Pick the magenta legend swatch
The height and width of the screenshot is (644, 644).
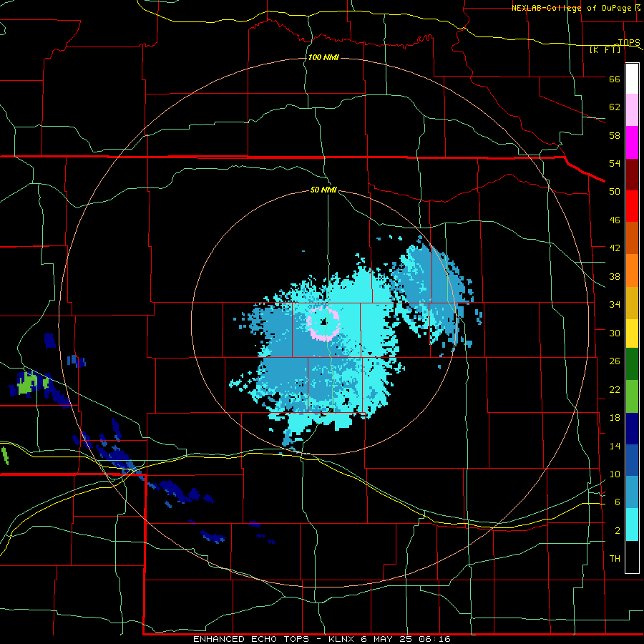(632, 142)
